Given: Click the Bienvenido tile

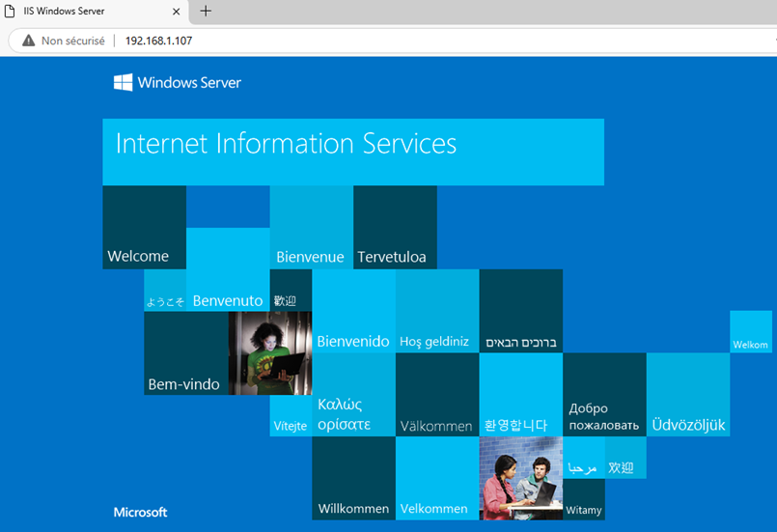Looking at the screenshot, I should coord(354,311).
